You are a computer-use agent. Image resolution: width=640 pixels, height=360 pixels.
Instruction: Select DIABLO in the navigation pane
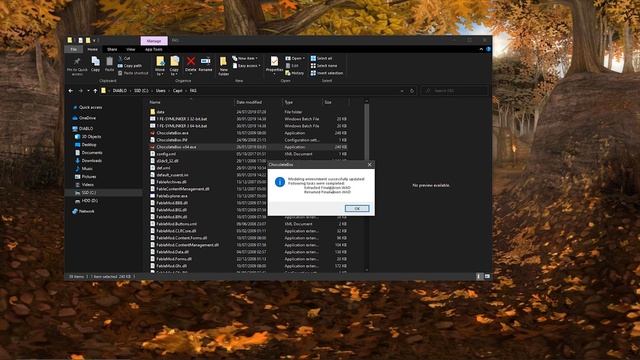point(85,129)
